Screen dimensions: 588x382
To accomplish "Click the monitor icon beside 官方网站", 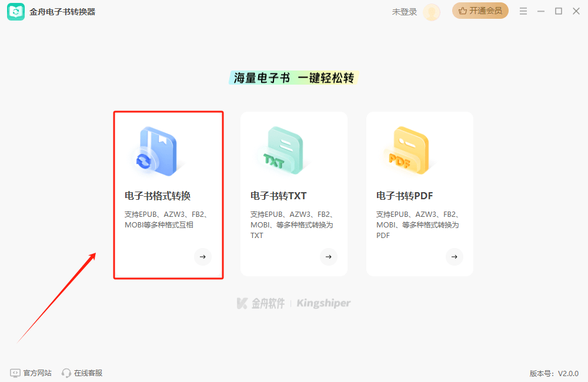I will (x=15, y=373).
